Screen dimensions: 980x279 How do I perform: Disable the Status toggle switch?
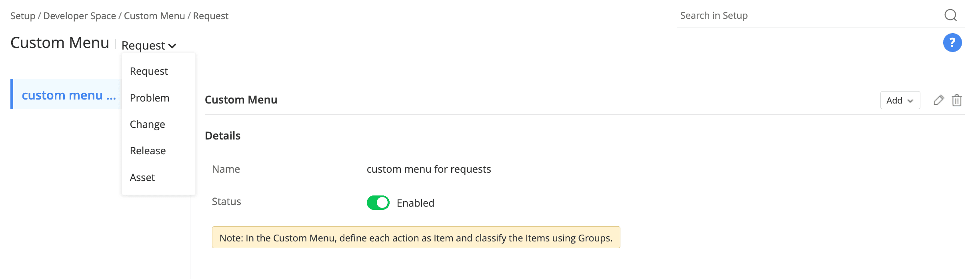point(378,203)
